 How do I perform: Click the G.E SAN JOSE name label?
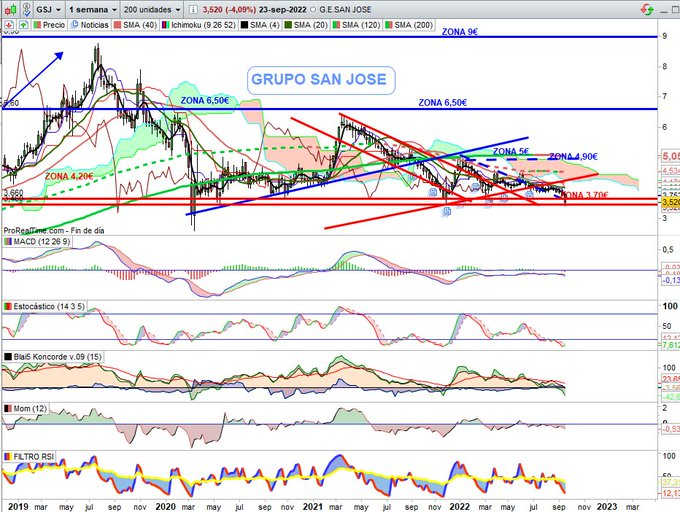[345, 10]
